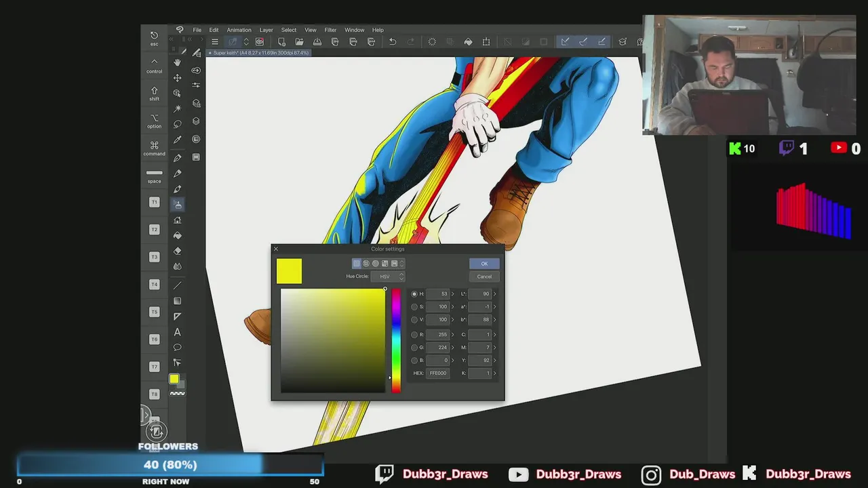This screenshot has width=868, height=488.
Task: Select the color set view icon in dialog
Action: coord(384,264)
